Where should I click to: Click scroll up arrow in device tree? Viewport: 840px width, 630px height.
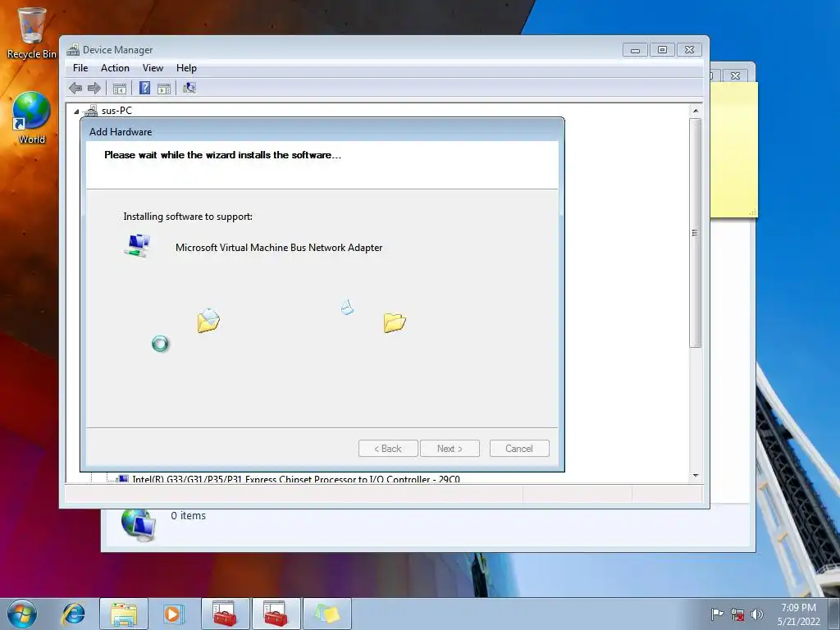point(696,111)
